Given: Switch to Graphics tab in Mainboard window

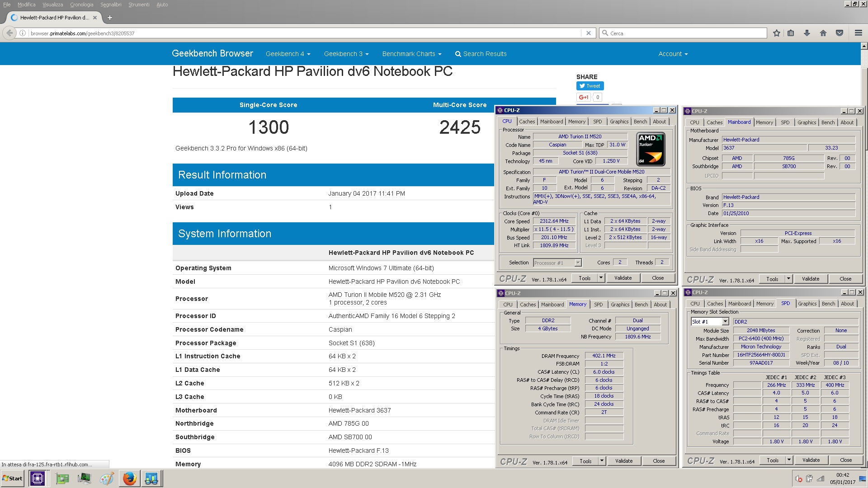Looking at the screenshot, I should click(807, 122).
